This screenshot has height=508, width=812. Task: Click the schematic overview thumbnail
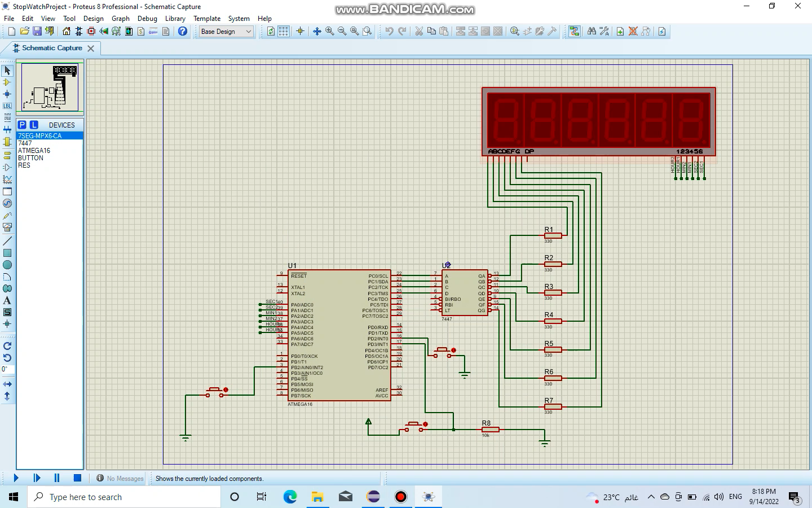(x=50, y=87)
